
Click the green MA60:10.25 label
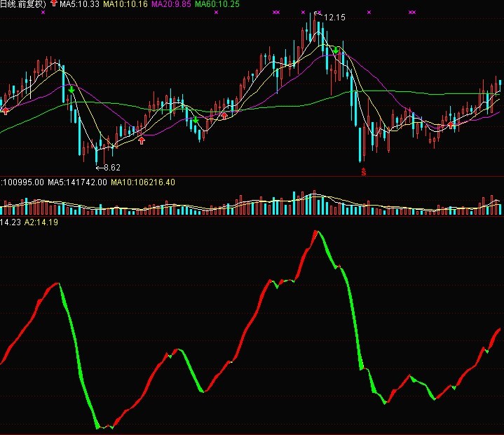[217, 4]
